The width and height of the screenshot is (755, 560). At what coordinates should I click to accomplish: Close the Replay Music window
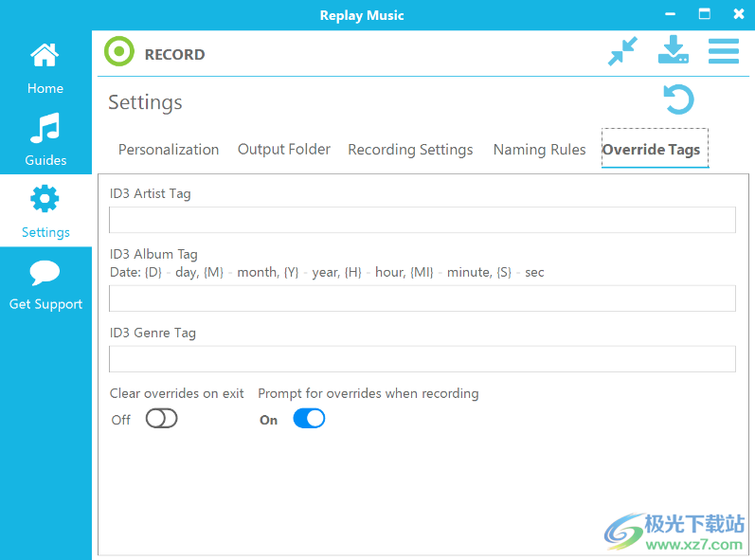tap(739, 14)
